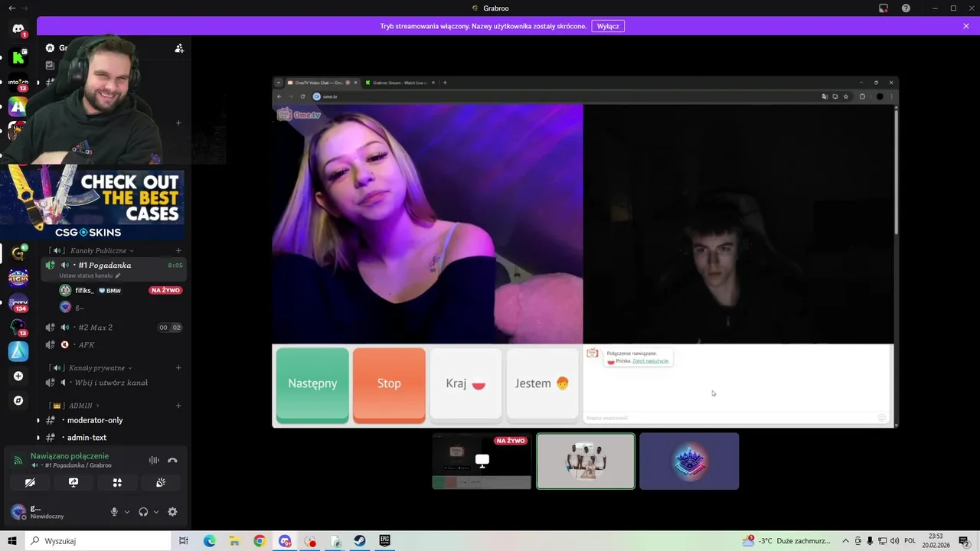The height and width of the screenshot is (551, 980).
Task: Open Discover servers compass icon
Action: click(18, 400)
